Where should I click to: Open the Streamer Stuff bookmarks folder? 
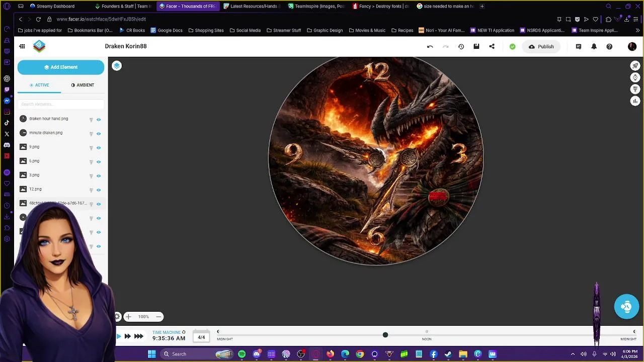click(x=284, y=30)
